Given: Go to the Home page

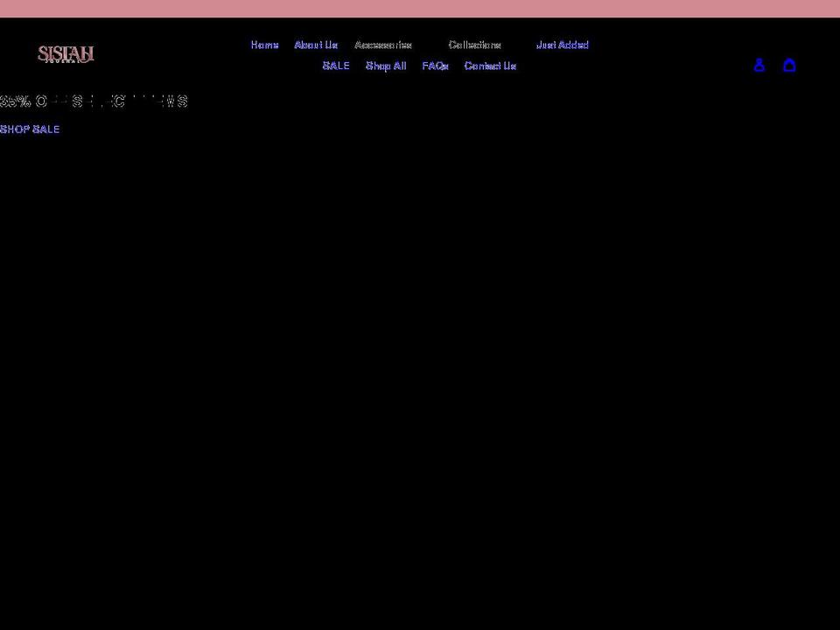Looking at the screenshot, I should click(x=264, y=45).
